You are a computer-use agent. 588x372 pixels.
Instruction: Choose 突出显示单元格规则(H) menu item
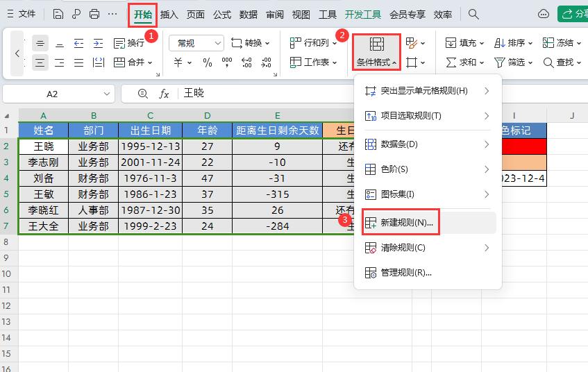click(x=428, y=91)
